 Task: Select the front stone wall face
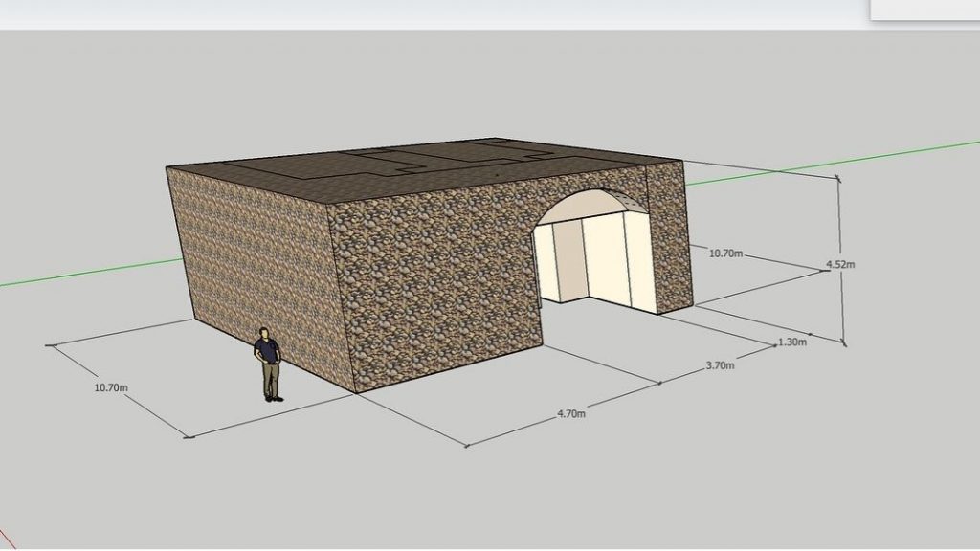431,297
